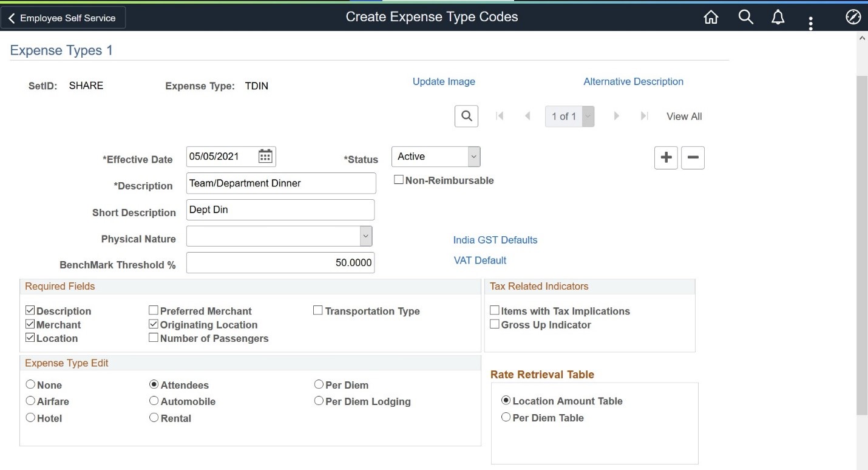Choose the Hotel expense type edit
Viewport: 868px width, 470px height.
click(30, 418)
